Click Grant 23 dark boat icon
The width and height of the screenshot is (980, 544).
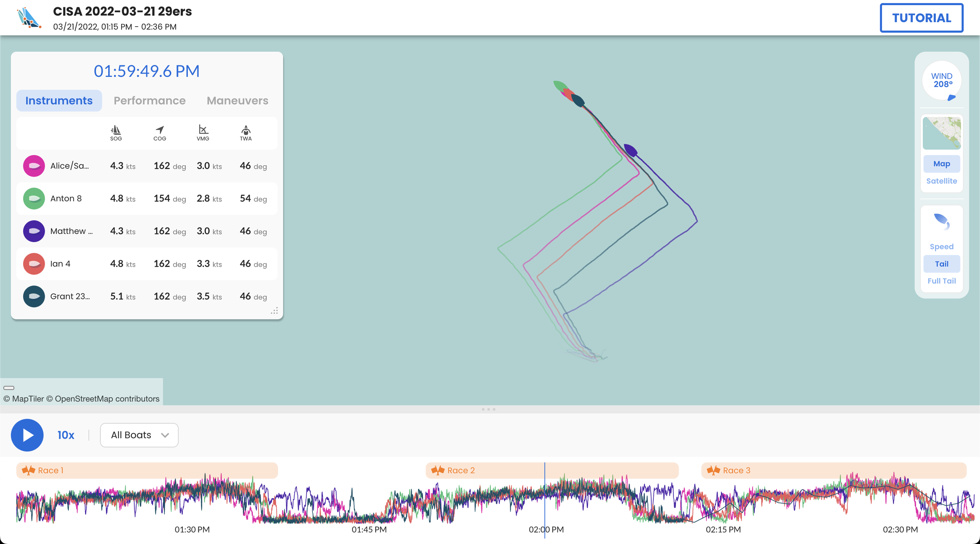[x=34, y=296]
